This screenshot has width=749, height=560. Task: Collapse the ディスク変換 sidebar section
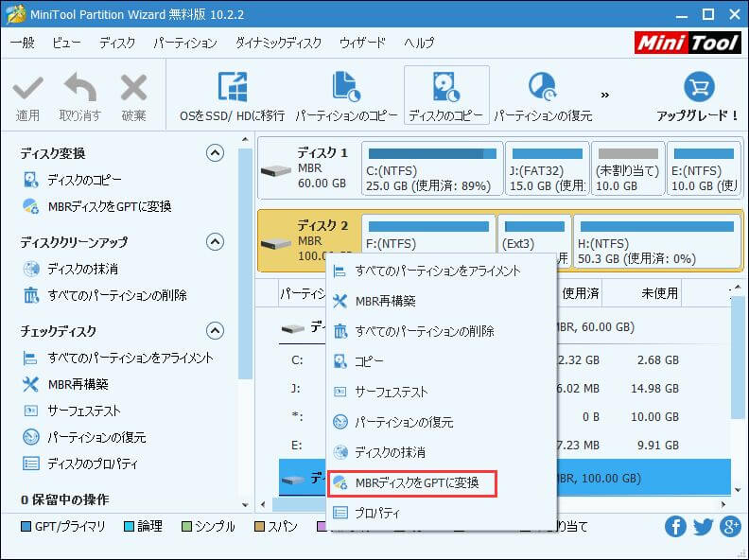point(215,153)
